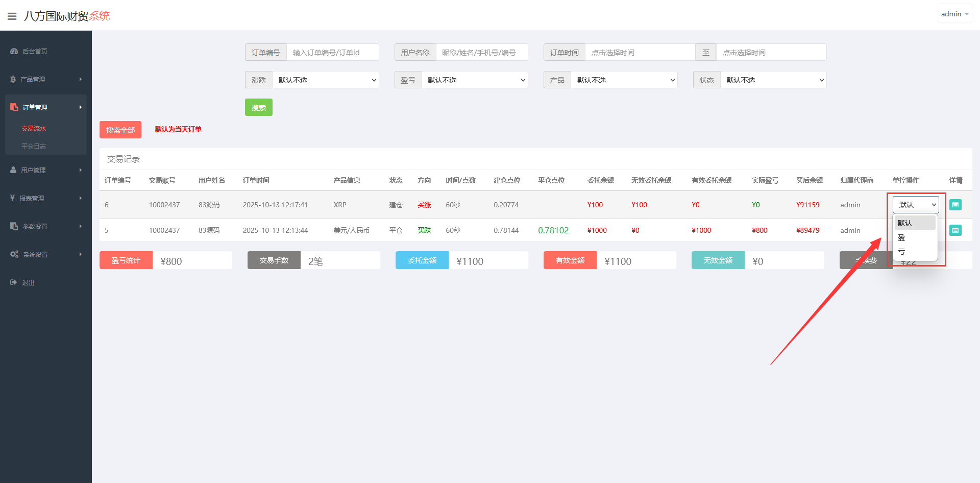Focus the 订单编号 input field
The height and width of the screenshot is (483, 980).
[x=332, y=53]
